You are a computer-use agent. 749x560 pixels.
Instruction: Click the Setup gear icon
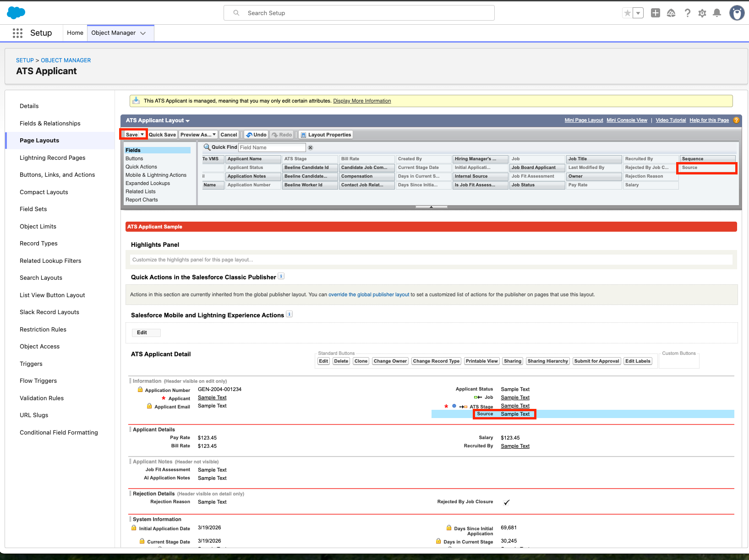(702, 13)
